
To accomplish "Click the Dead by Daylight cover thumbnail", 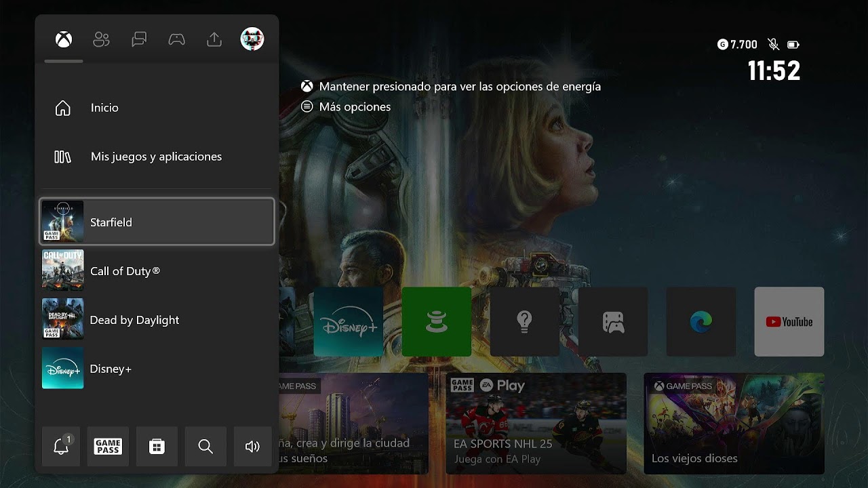I will [62, 319].
